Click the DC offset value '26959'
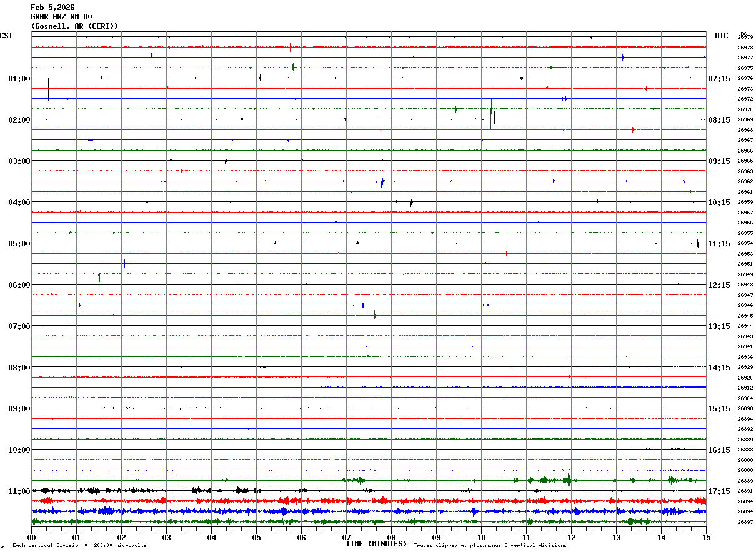The width and height of the screenshot is (756, 554). 745,202
